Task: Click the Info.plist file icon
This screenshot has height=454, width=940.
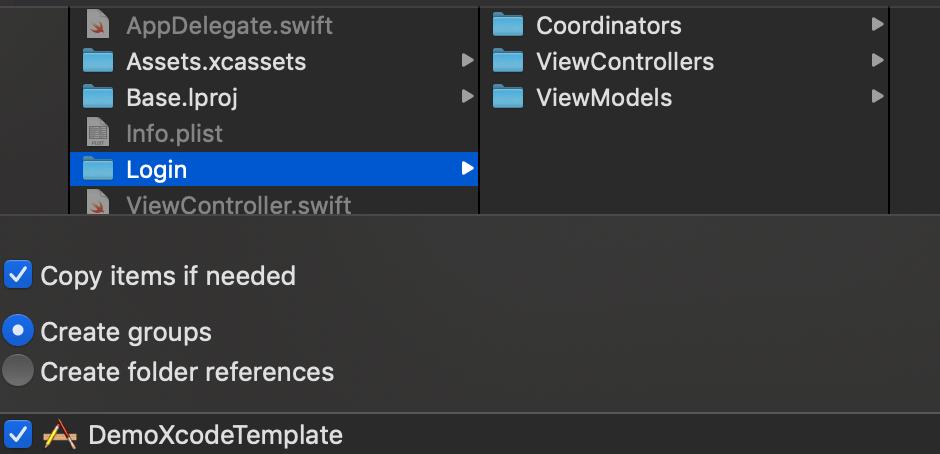Action: 97,132
